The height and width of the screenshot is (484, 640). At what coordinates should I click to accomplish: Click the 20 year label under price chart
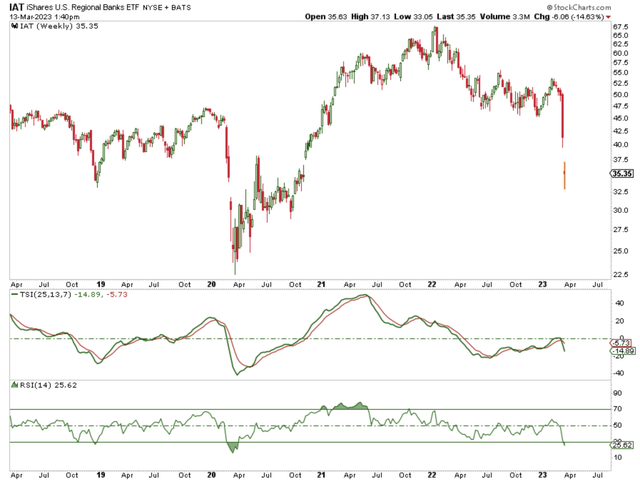click(211, 284)
